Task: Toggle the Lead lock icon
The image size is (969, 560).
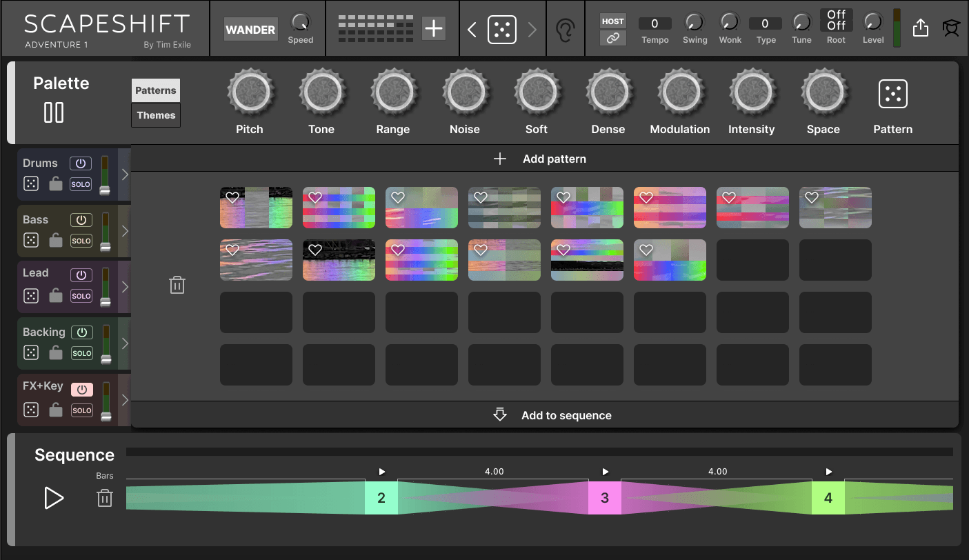Action: (x=56, y=296)
